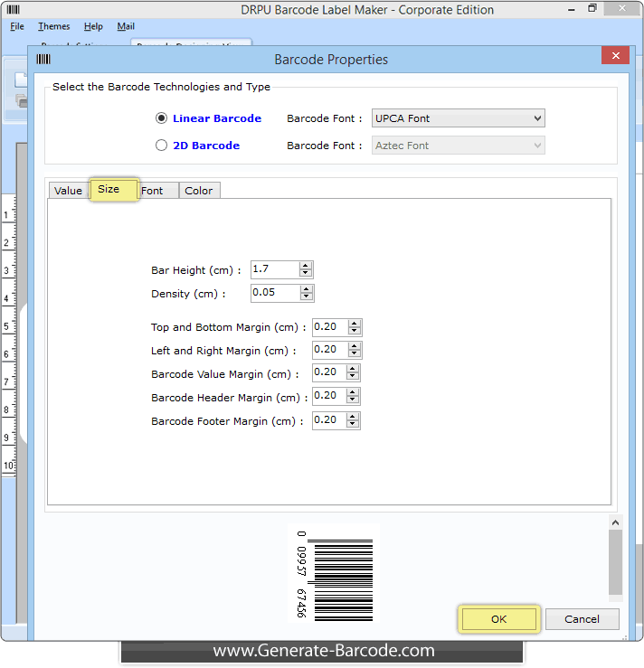Increase Top and Bottom Margin value
Screen dimensions: 644x668
(355, 324)
